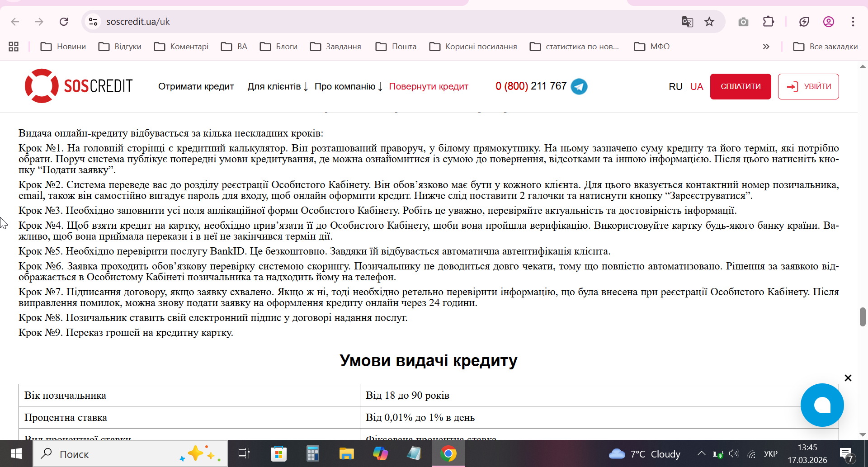Go to 'Отримати кредит' page
Viewport: 868px width, 467px height.
click(x=196, y=86)
